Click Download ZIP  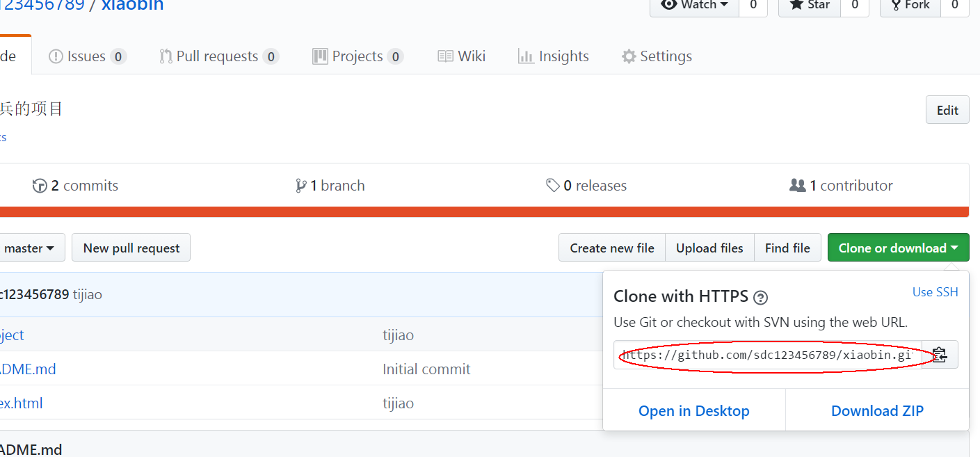pos(877,411)
